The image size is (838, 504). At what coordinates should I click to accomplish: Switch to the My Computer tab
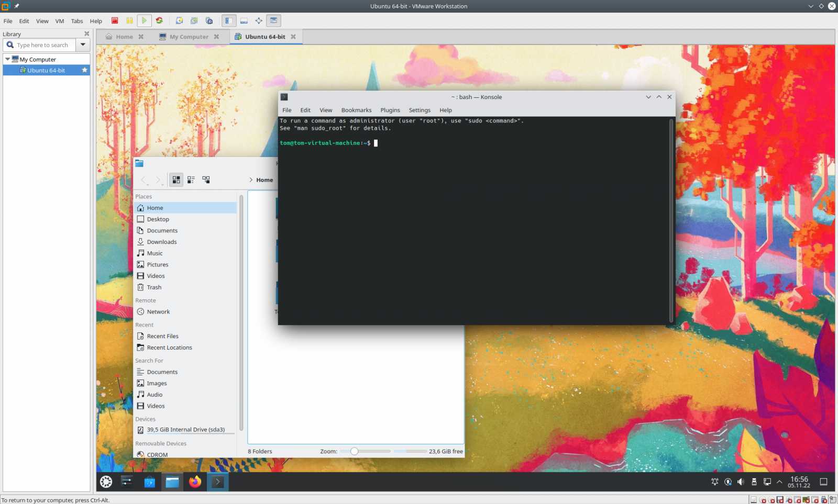click(189, 37)
